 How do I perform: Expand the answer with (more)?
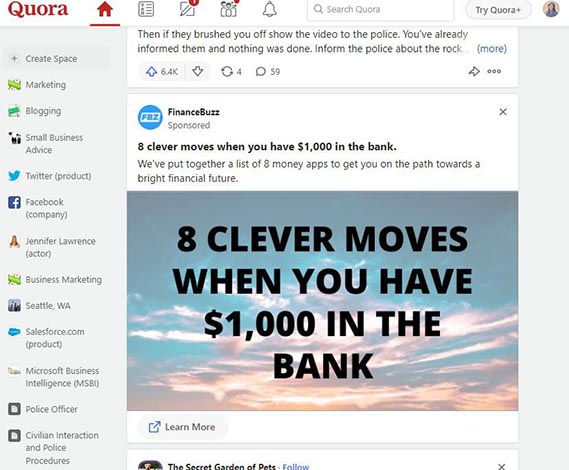pos(492,49)
